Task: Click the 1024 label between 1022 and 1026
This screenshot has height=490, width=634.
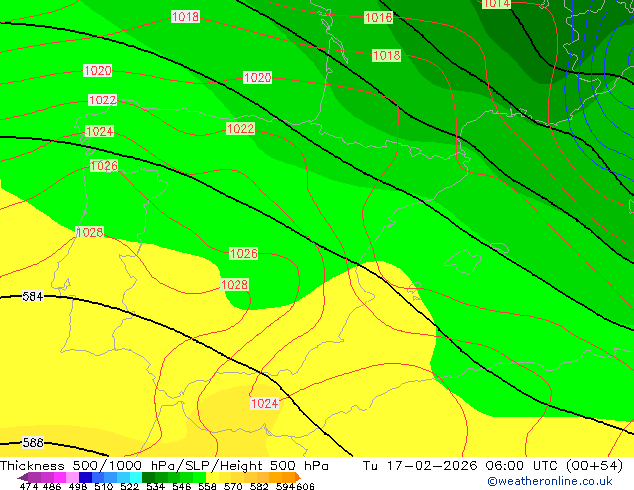Action: pyautogui.click(x=99, y=131)
